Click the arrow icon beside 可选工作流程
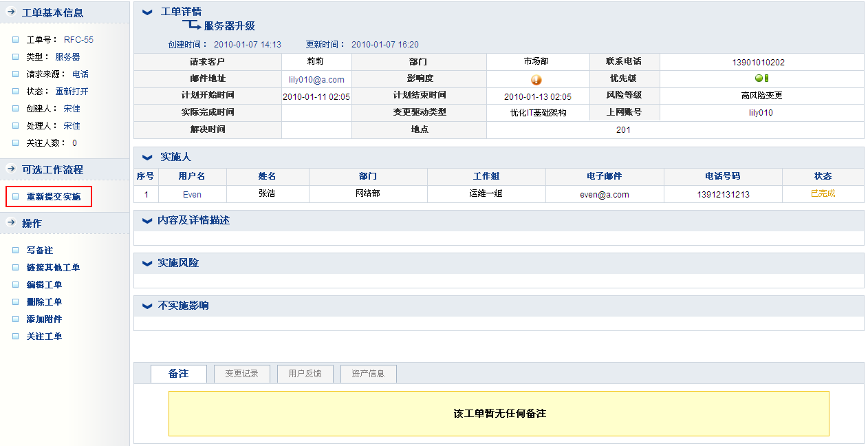Image resolution: width=868 pixels, height=446 pixels. click(11, 169)
